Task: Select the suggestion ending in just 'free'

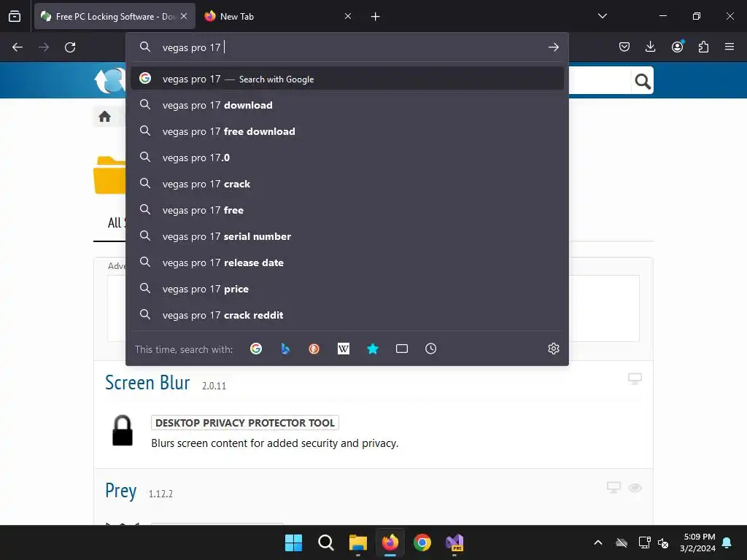Action: click(347, 210)
